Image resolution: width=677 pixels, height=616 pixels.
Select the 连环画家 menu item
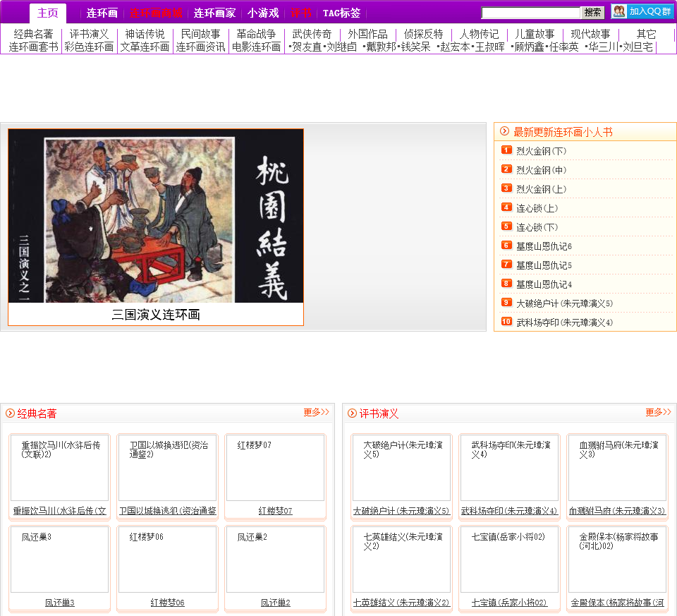point(214,13)
